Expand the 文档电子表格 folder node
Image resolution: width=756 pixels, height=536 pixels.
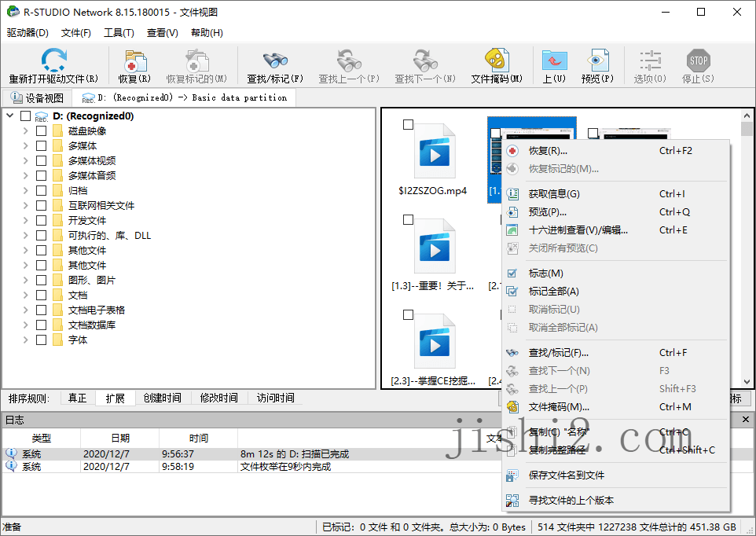(x=26, y=310)
